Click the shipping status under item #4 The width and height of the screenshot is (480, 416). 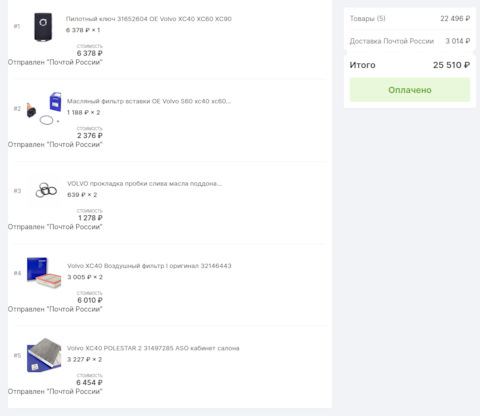tap(55, 309)
